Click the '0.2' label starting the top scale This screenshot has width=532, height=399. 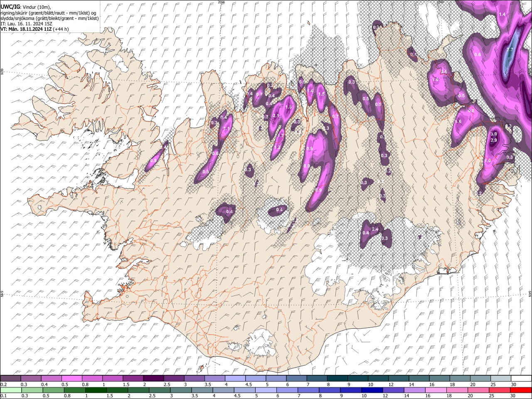[x=4, y=384]
